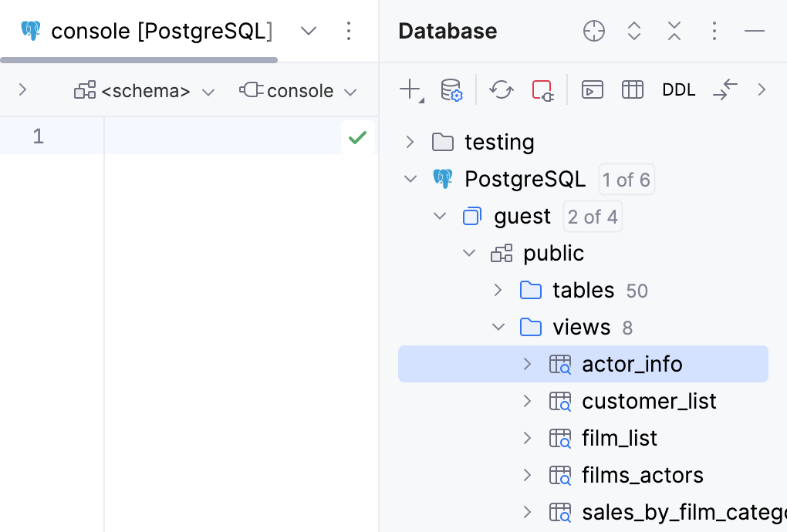Refresh the database connection
The width and height of the screenshot is (787, 532).
click(x=502, y=89)
